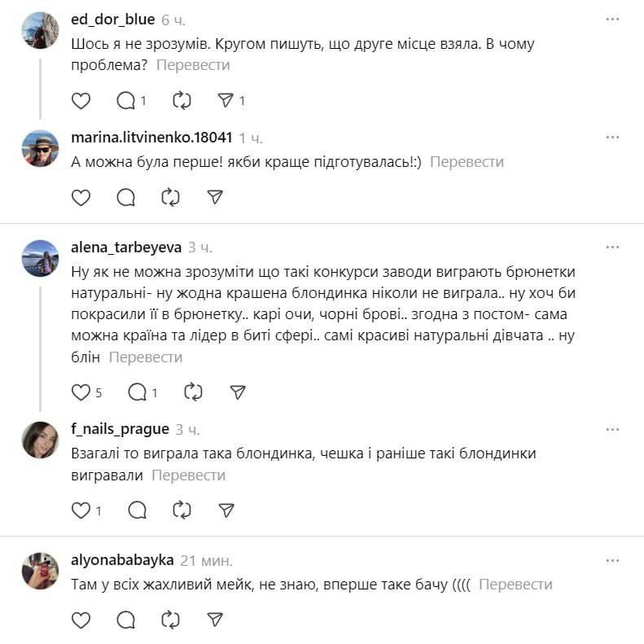Open the three-dot menu for alyonababayka
The height and width of the screenshot is (644, 644).
[x=613, y=560]
